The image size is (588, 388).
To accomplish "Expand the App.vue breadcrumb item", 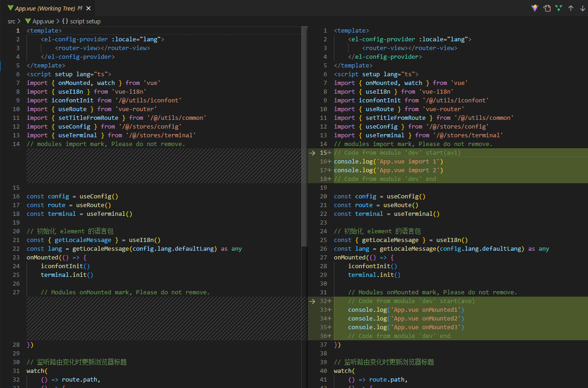I will click(43, 21).
